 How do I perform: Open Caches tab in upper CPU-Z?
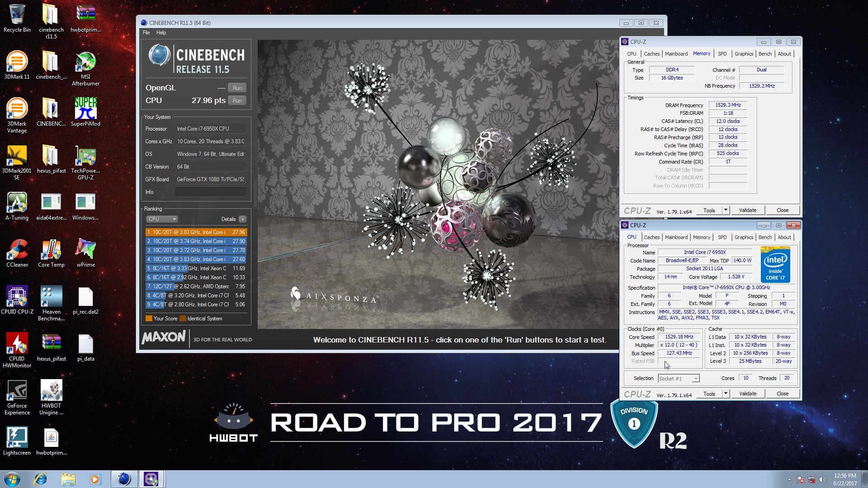click(651, 54)
